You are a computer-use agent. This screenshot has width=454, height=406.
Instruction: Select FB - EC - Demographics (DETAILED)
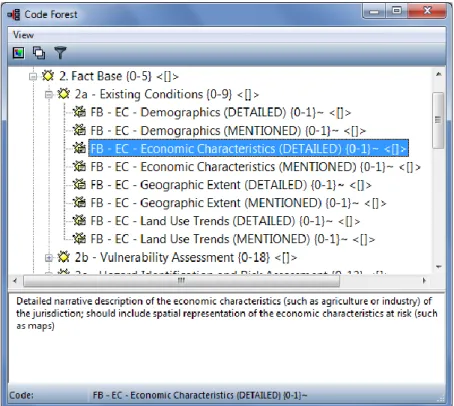[221, 112]
